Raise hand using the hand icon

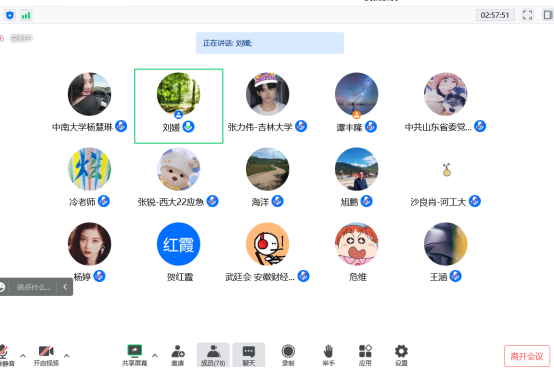pos(328,355)
